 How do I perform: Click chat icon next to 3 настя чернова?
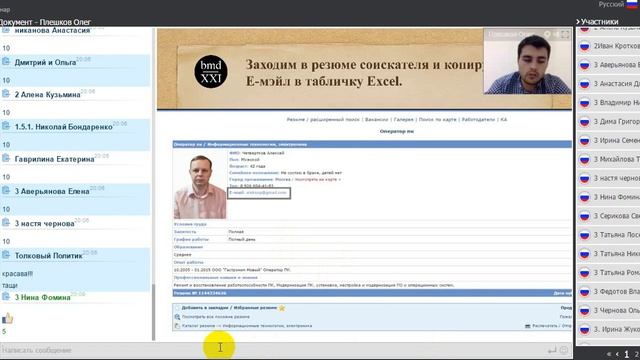(x=6, y=223)
